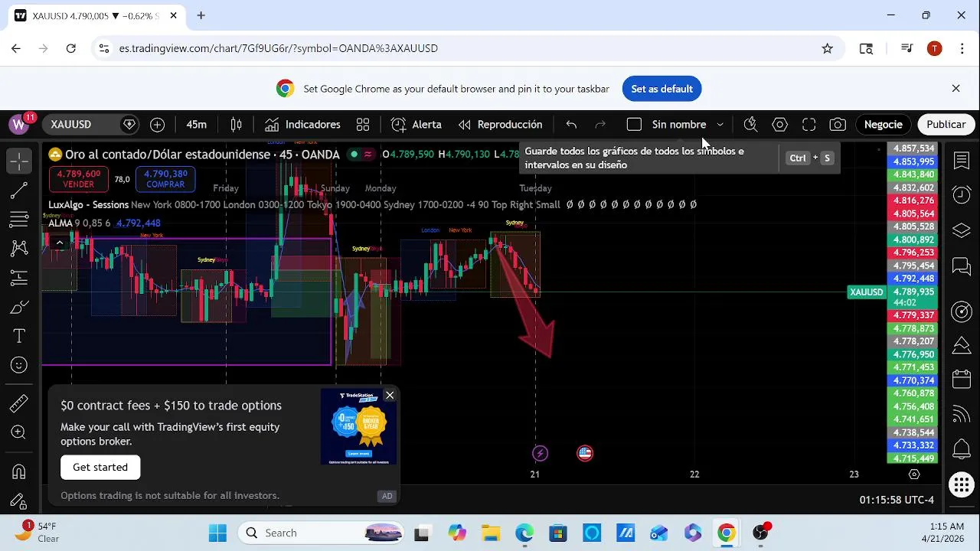
Task: Open the emoji icons tool
Action: click(19, 365)
